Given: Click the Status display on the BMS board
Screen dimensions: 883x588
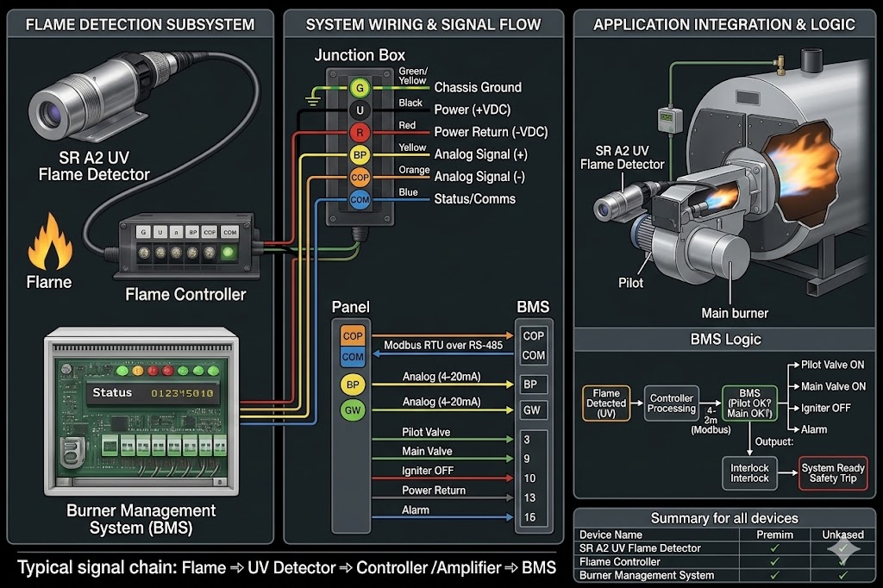Looking at the screenshot, I should click(153, 393).
